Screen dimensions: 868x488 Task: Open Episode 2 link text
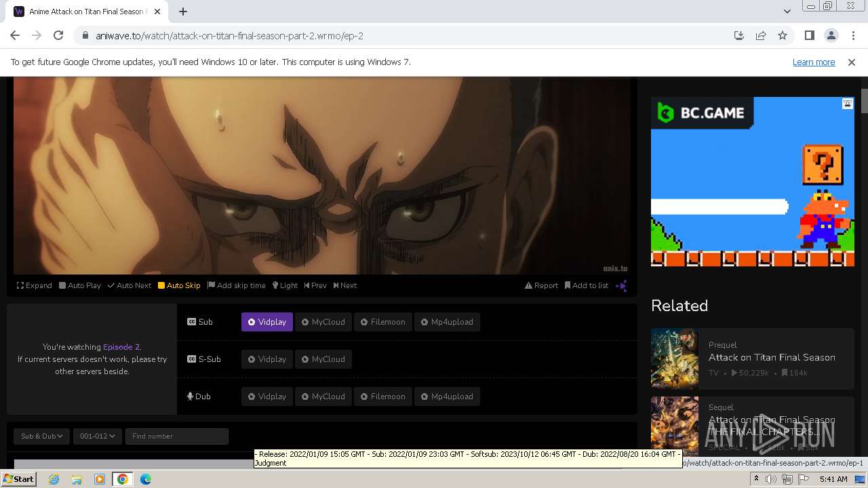[x=121, y=347]
